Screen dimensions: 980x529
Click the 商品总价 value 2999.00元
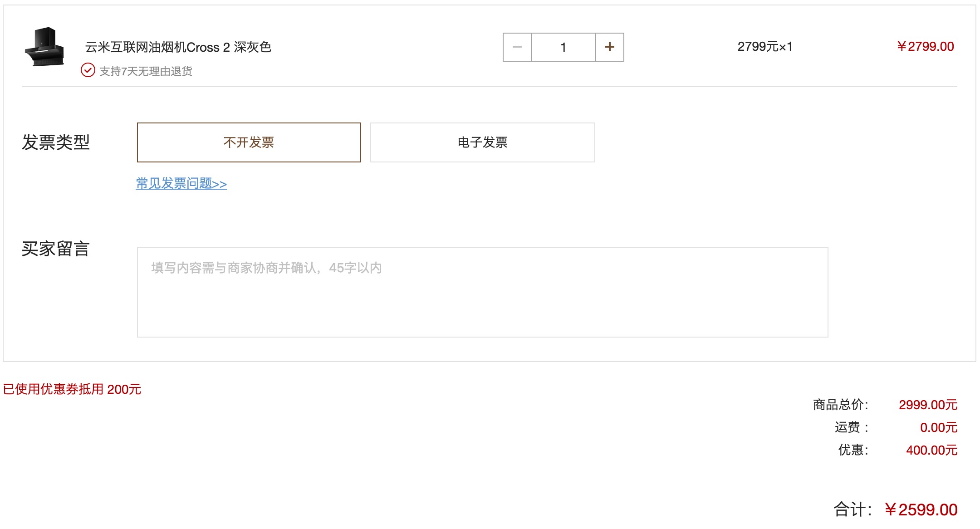928,405
